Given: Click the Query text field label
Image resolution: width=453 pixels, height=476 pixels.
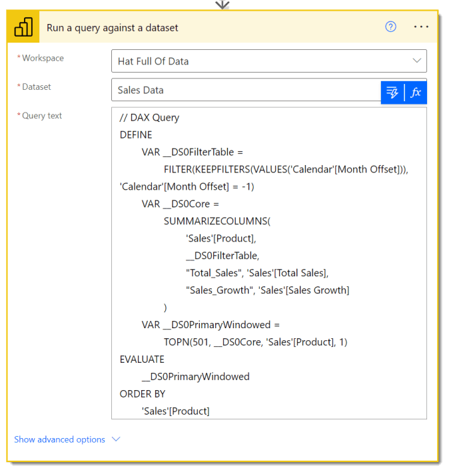Looking at the screenshot, I should (42, 116).
